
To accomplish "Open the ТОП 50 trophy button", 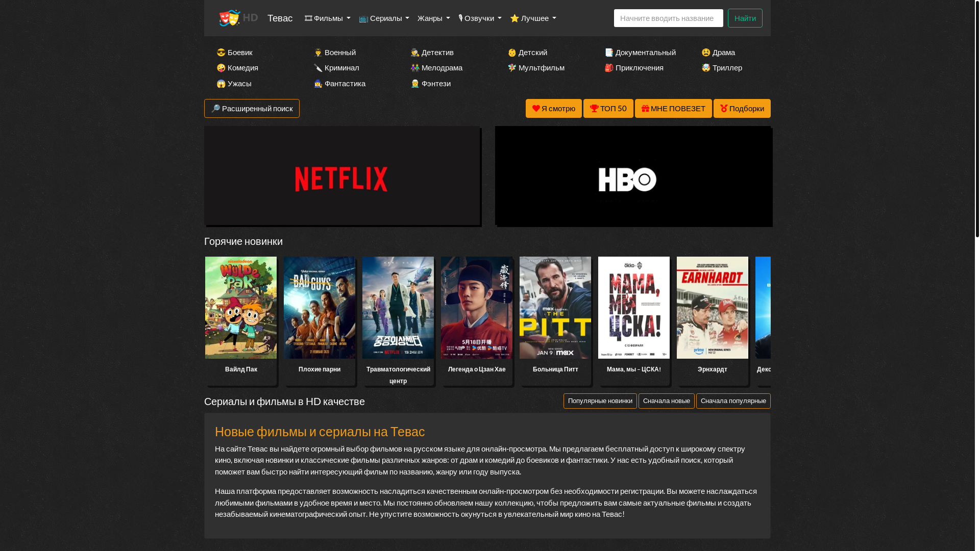I will coord(608,109).
